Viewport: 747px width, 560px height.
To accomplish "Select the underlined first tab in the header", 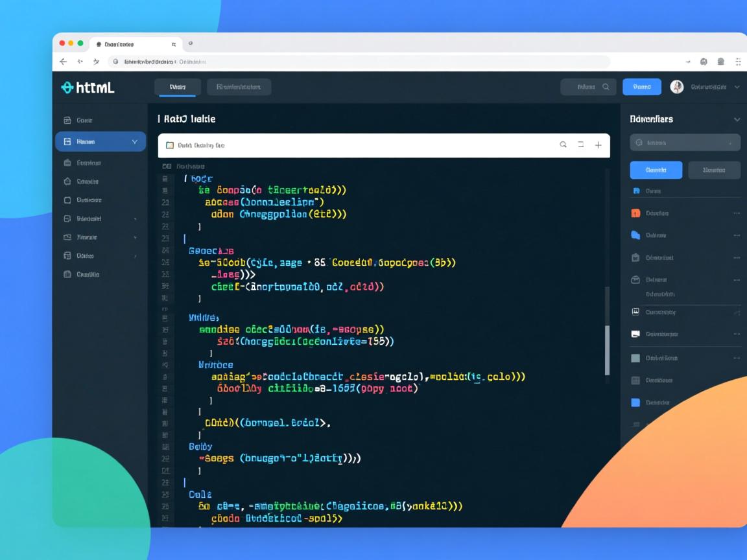I will tap(176, 87).
